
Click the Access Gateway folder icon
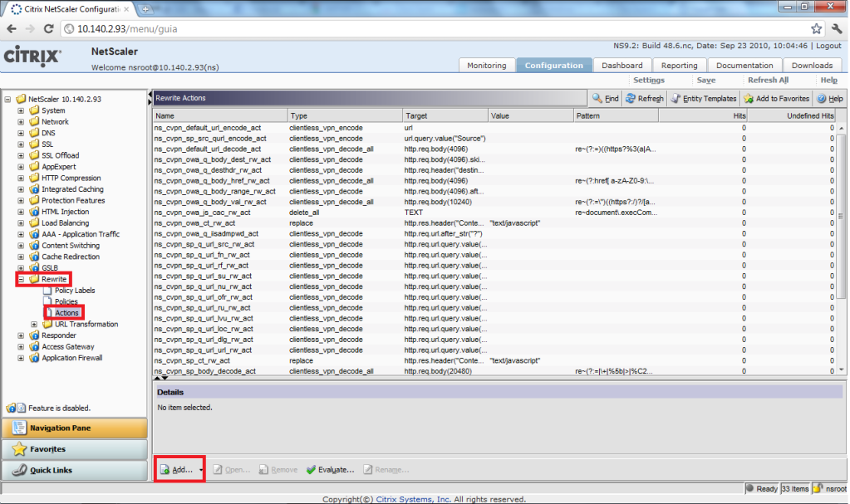coord(34,347)
